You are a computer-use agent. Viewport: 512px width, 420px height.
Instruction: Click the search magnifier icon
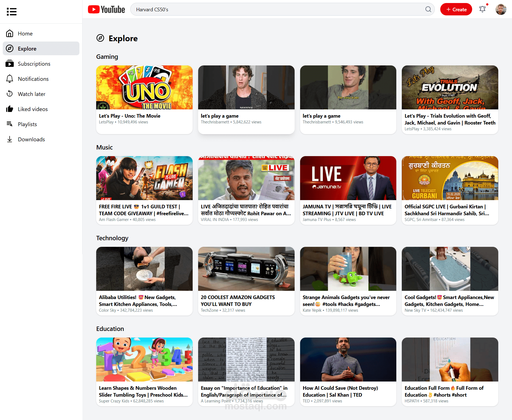pos(428,9)
